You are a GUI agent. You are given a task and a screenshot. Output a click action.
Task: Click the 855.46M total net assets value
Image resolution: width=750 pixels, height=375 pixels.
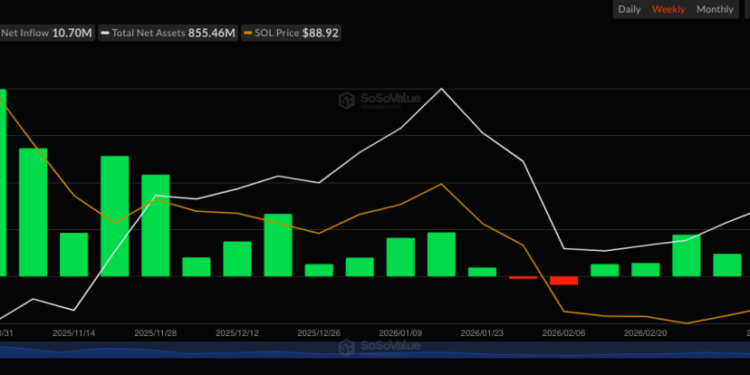[211, 33]
